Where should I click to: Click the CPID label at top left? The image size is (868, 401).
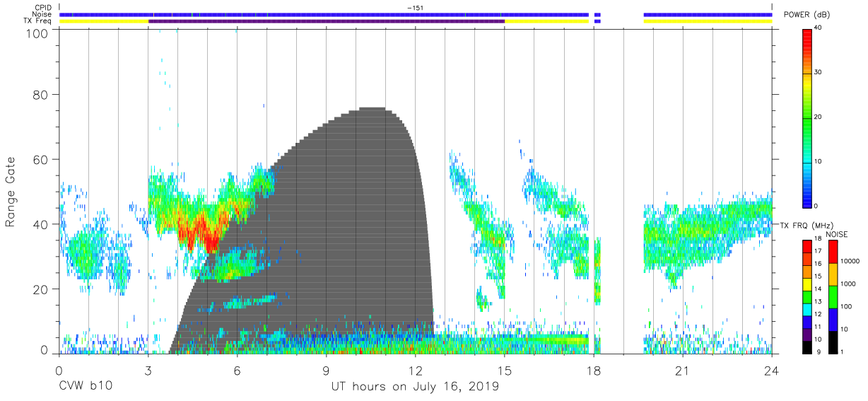click(42, 8)
